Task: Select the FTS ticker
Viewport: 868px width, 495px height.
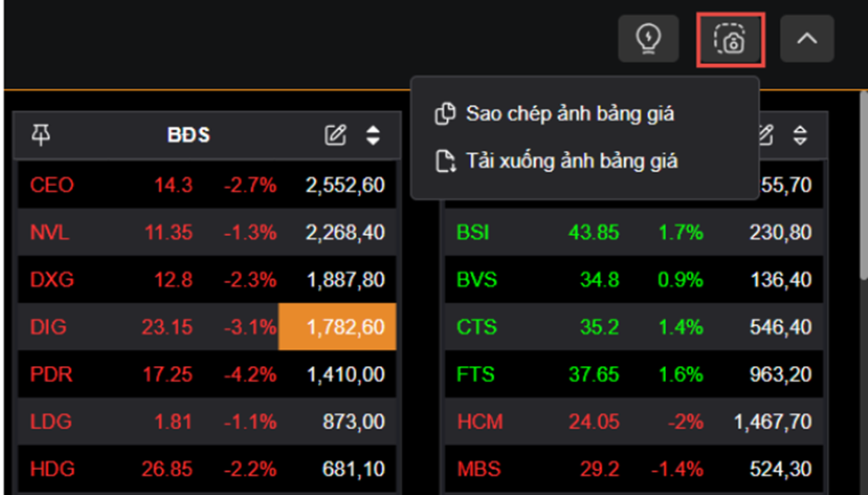Action: [x=475, y=375]
